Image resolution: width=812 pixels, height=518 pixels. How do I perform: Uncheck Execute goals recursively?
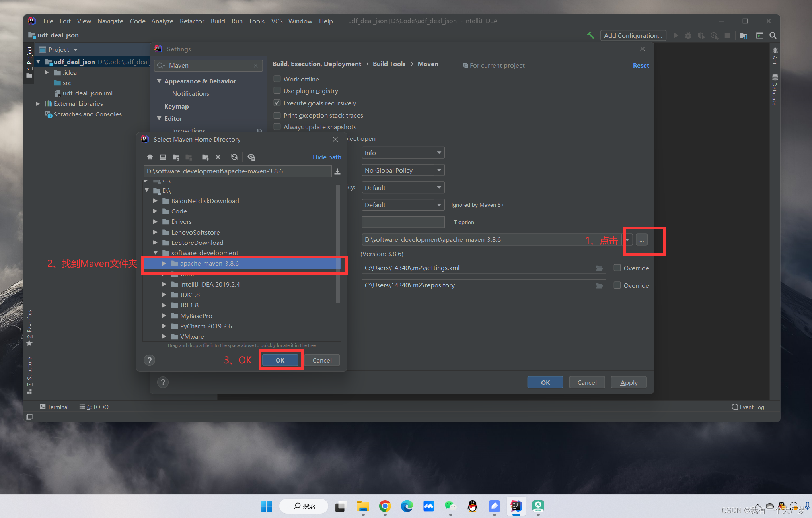pos(277,103)
